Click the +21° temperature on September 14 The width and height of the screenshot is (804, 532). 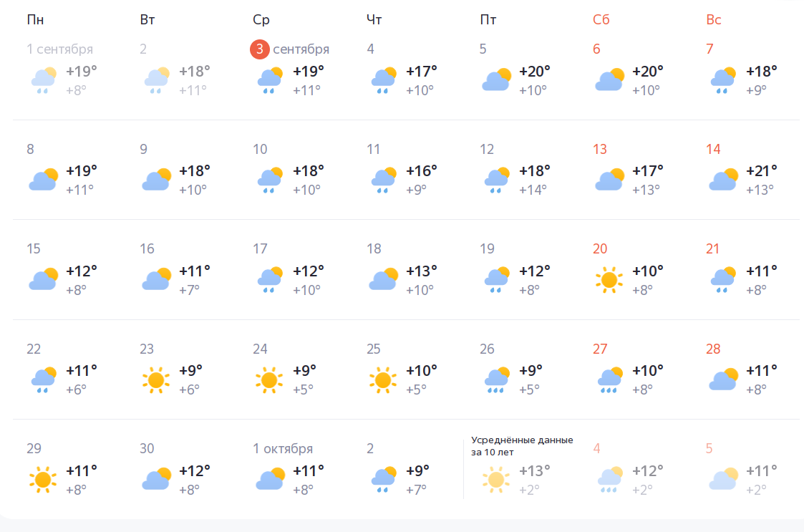(762, 171)
